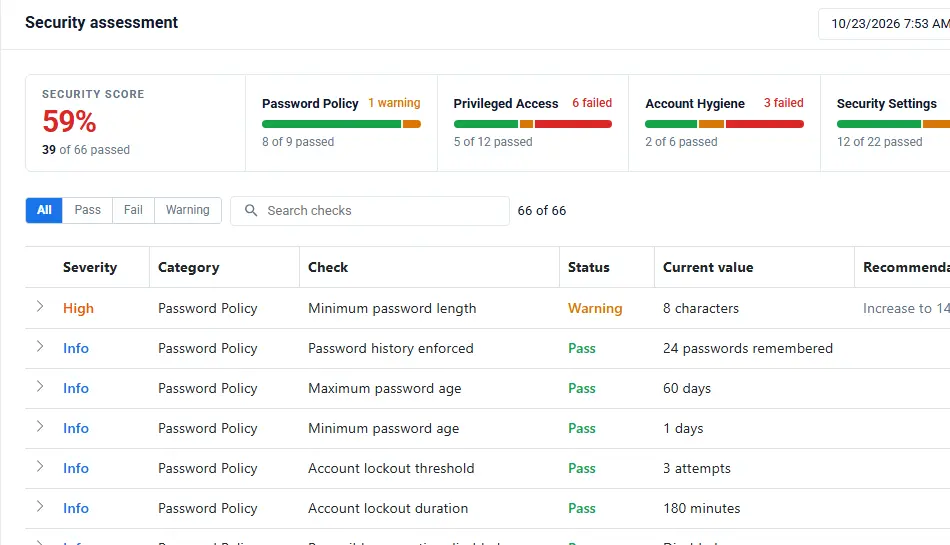The height and width of the screenshot is (545, 950).
Task: Click '5 of 12 passed' text
Action: point(493,142)
